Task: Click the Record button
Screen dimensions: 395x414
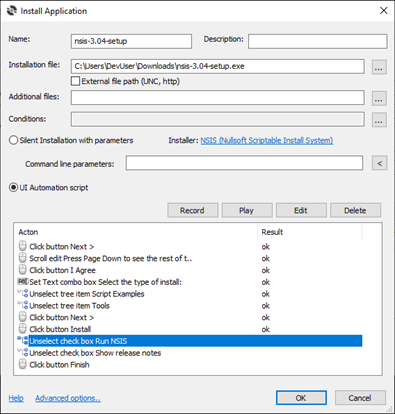Action: click(193, 210)
